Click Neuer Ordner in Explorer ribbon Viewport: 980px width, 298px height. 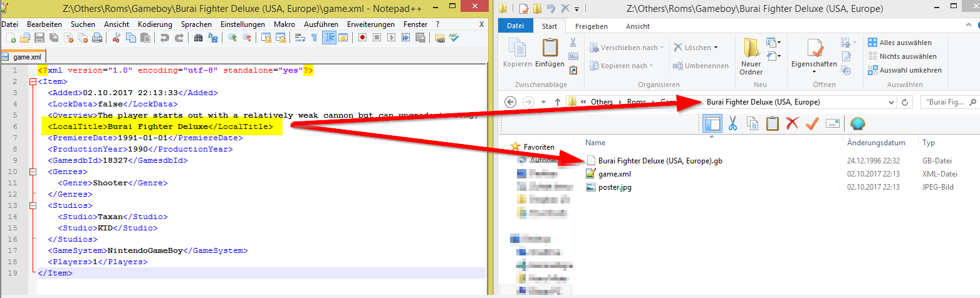[751, 56]
